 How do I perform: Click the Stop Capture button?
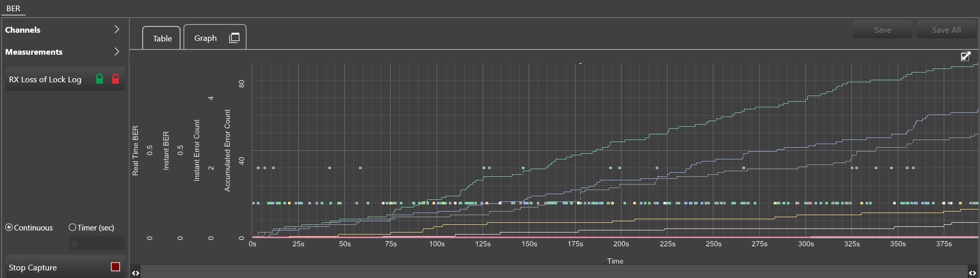(65, 267)
